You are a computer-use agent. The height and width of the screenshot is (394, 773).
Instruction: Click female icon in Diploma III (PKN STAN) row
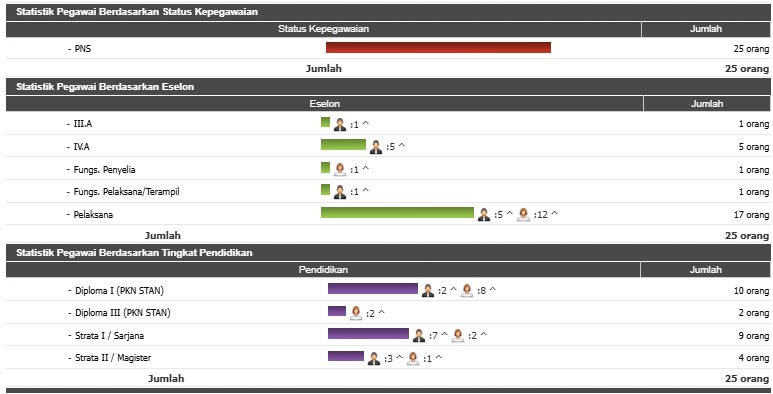(355, 313)
